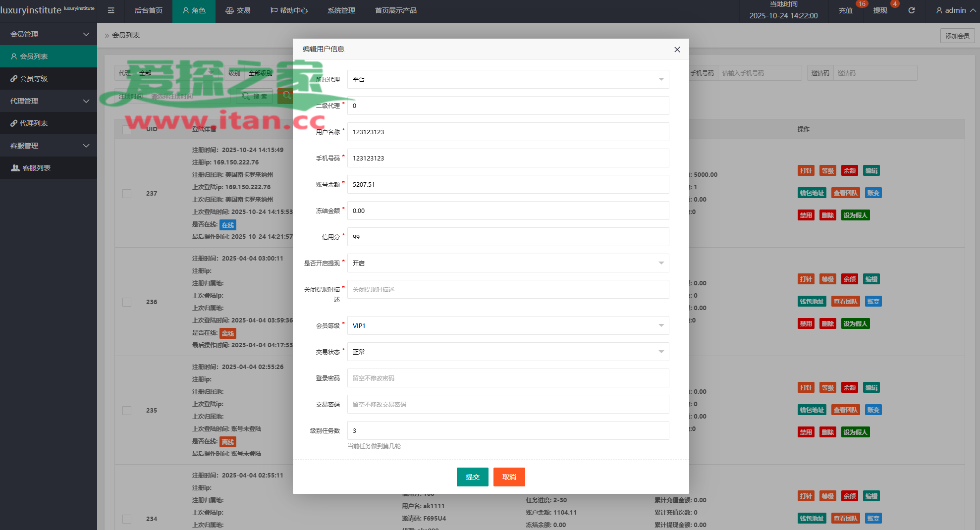
Task: Open the 交易 menu with scales icon
Action: 238,10
